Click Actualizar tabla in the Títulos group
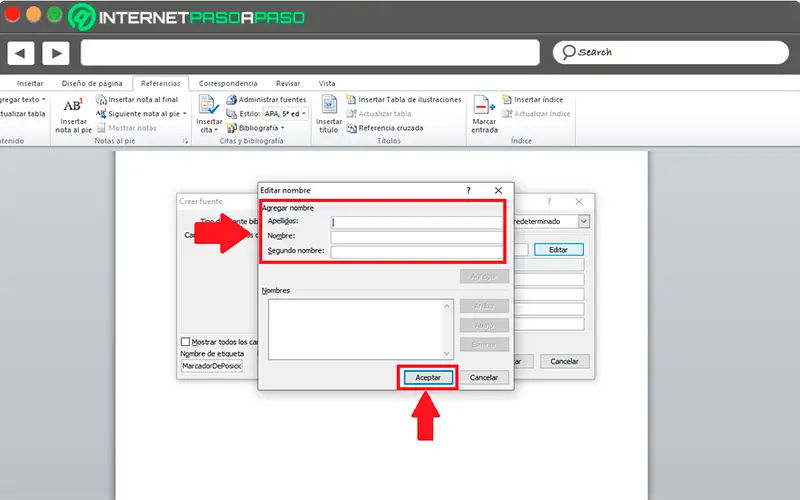The image size is (800, 500). 379,114
